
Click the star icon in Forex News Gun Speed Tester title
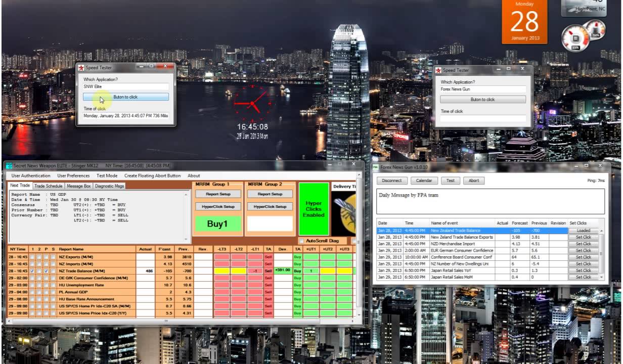[437, 70]
